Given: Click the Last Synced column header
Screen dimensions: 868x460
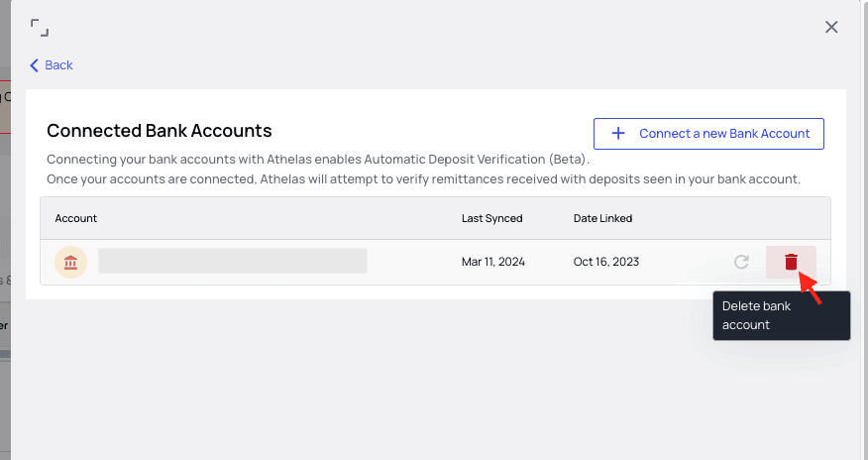Looking at the screenshot, I should (491, 218).
